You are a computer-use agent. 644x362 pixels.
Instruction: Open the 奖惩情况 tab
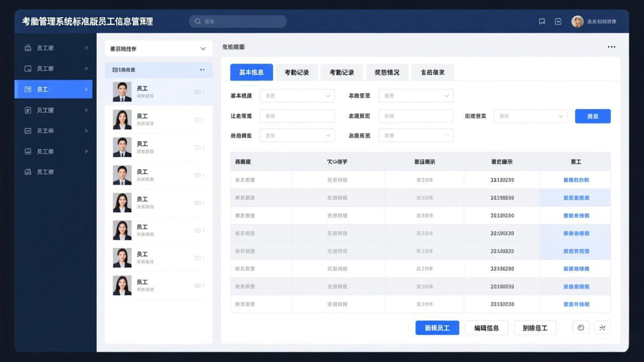pos(386,72)
